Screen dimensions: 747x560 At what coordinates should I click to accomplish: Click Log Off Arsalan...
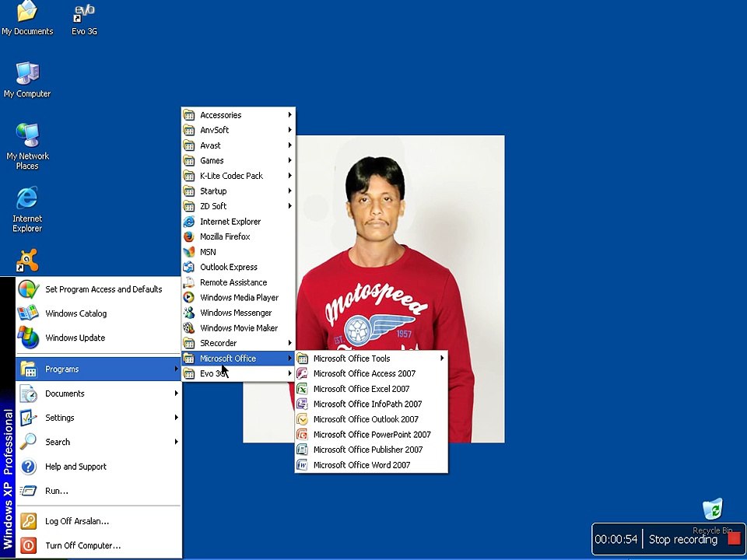(x=99, y=521)
